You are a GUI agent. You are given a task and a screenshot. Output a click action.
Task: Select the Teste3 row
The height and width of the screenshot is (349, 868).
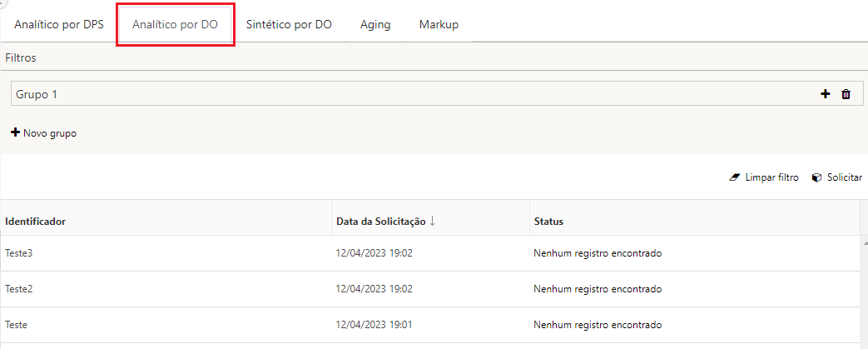pyautogui.click(x=19, y=253)
